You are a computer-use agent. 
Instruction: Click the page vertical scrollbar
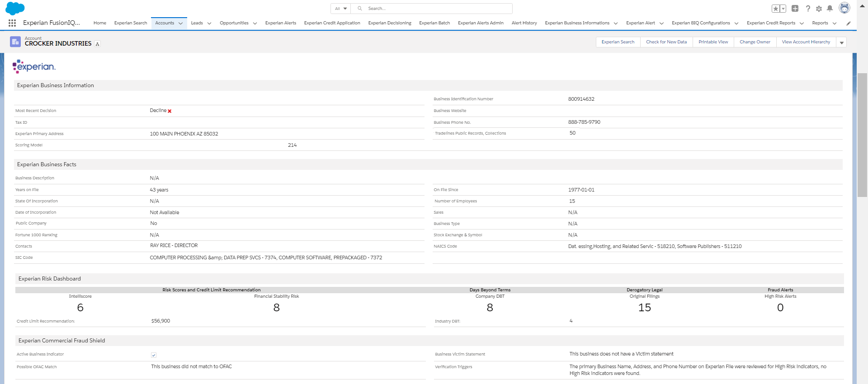tap(862, 136)
